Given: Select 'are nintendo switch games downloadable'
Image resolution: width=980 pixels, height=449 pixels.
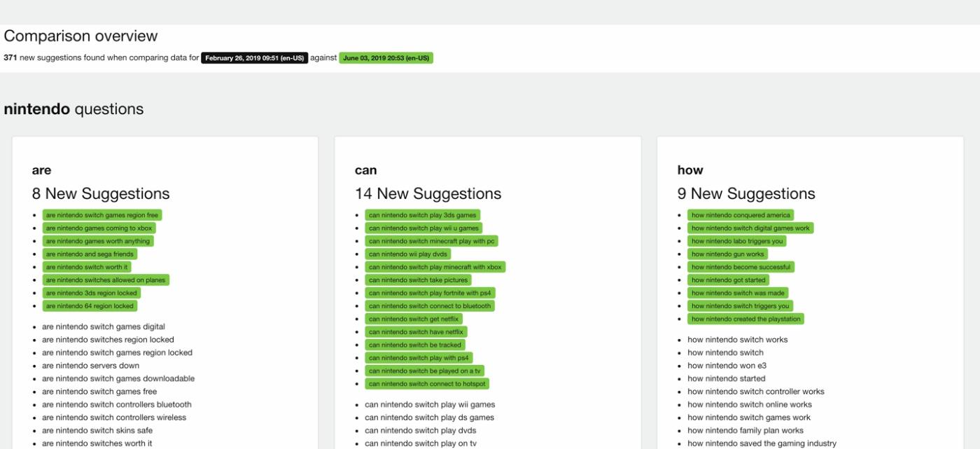Looking at the screenshot, I should click(x=118, y=378).
